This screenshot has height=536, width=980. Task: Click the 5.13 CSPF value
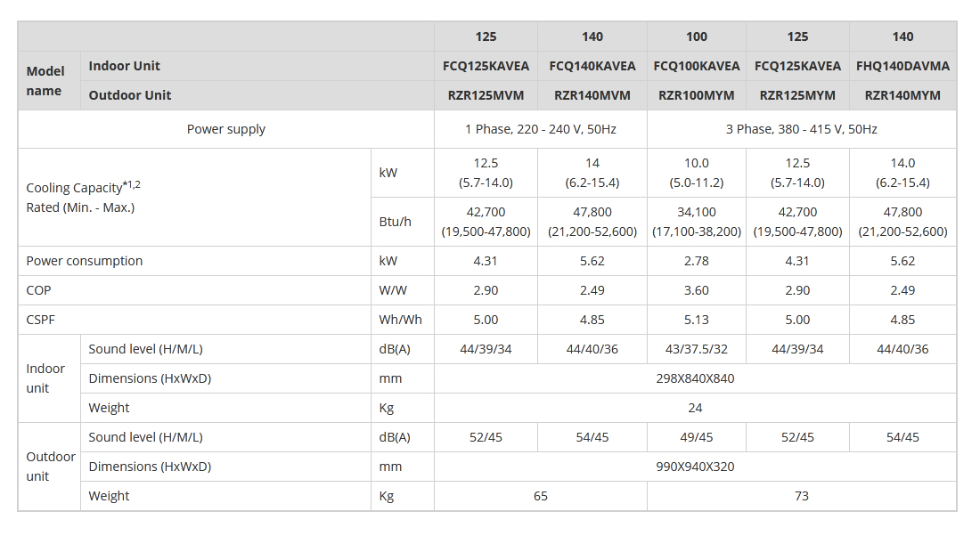click(x=697, y=320)
